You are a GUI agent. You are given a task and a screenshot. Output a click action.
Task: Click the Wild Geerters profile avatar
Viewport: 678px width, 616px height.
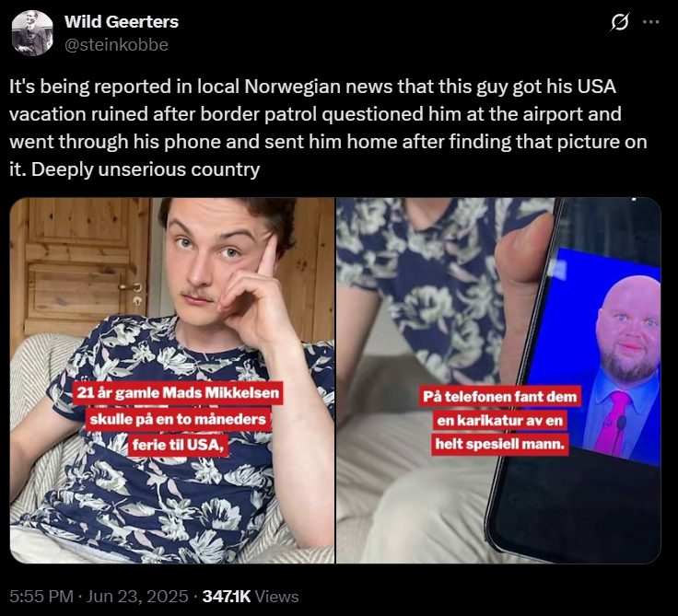32,33
